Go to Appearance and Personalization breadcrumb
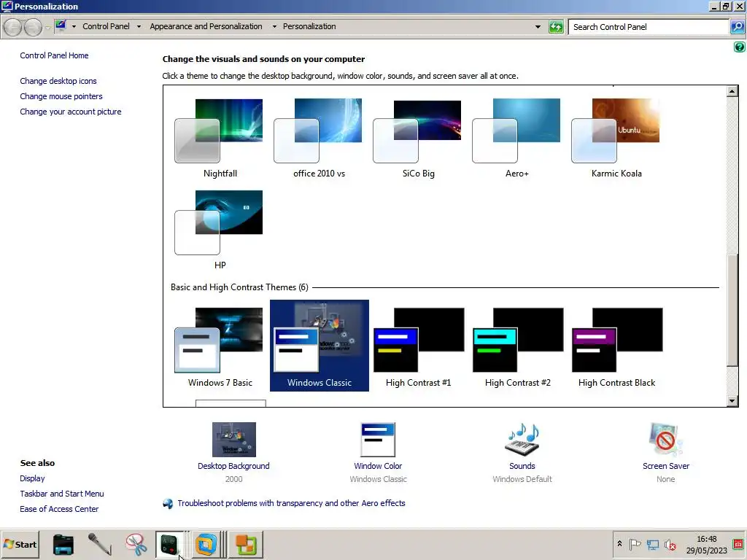 pyautogui.click(x=206, y=27)
